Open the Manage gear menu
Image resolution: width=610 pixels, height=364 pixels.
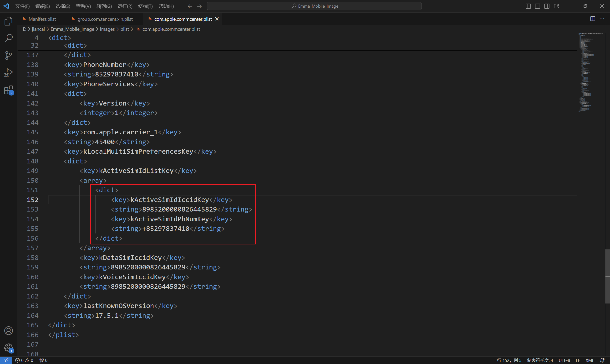point(9,348)
